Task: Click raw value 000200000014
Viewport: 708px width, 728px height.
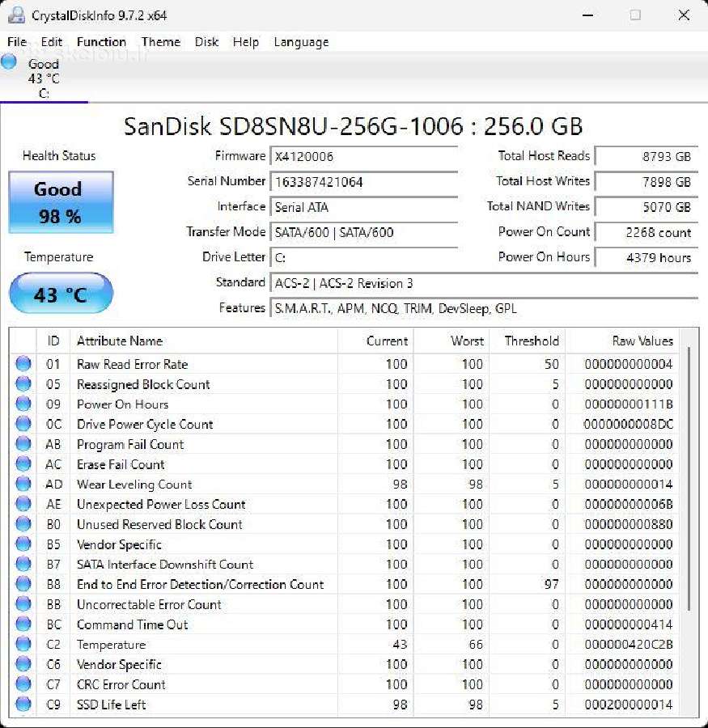Action: click(629, 705)
